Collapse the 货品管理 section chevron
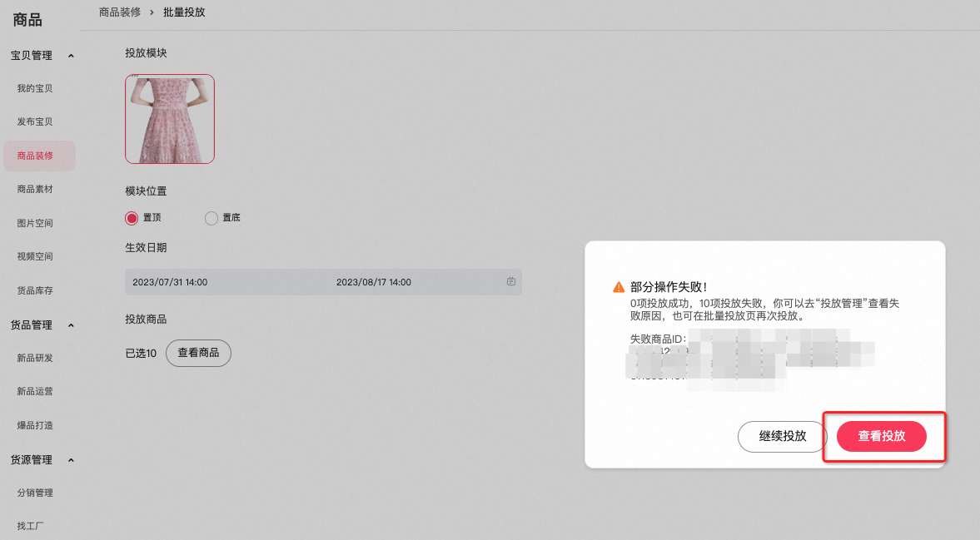This screenshot has height=540, width=980. pyautogui.click(x=71, y=325)
